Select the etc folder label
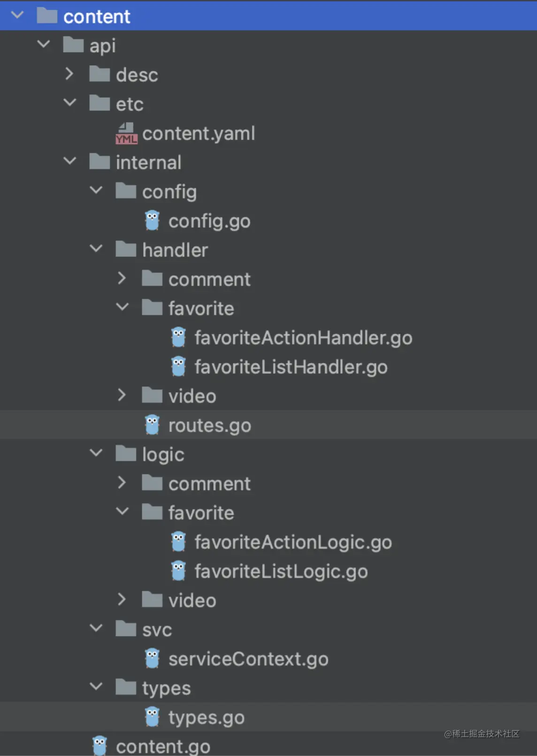 (130, 104)
